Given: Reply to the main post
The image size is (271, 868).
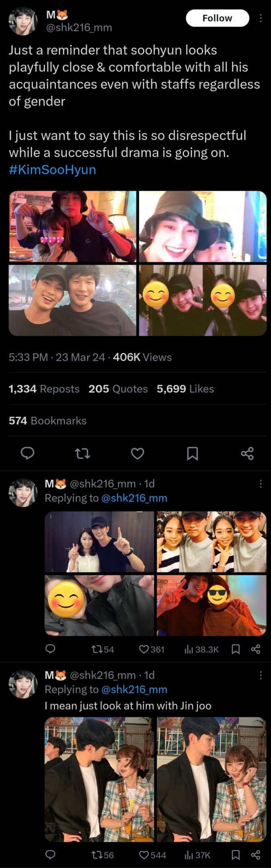Looking at the screenshot, I should (x=28, y=453).
